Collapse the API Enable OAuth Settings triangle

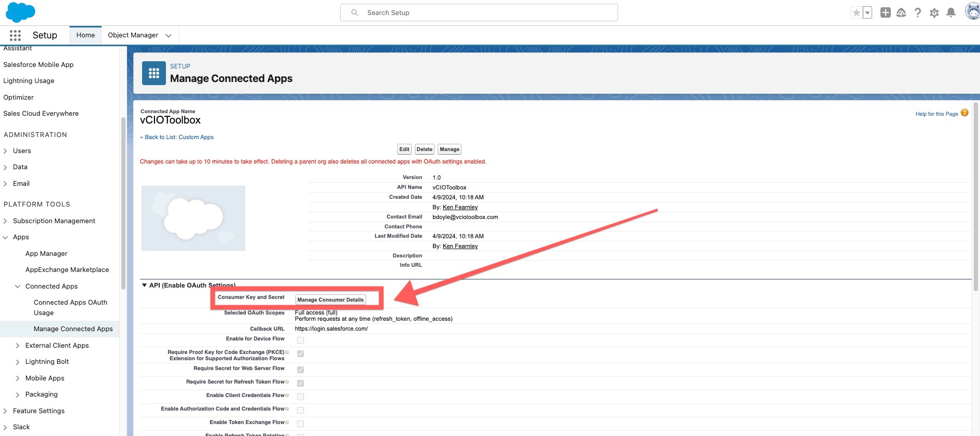(144, 285)
